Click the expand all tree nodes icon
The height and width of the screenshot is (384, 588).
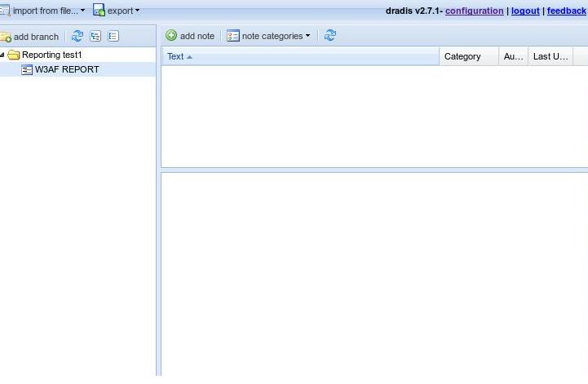pos(95,37)
